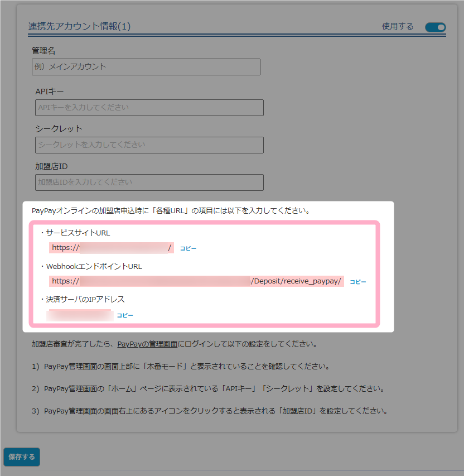Open the PayPayの管理画面 link
This screenshot has width=464, height=476.
147,344
